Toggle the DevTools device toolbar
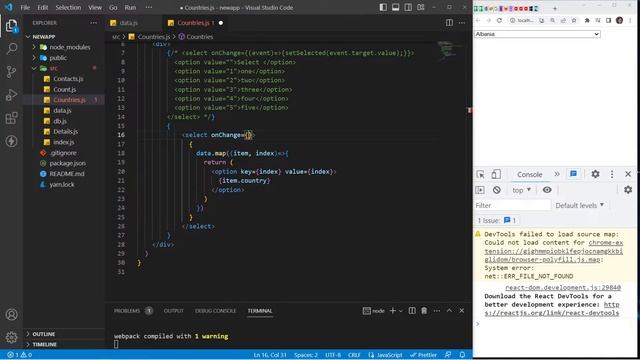The image size is (640, 360). coord(496,174)
